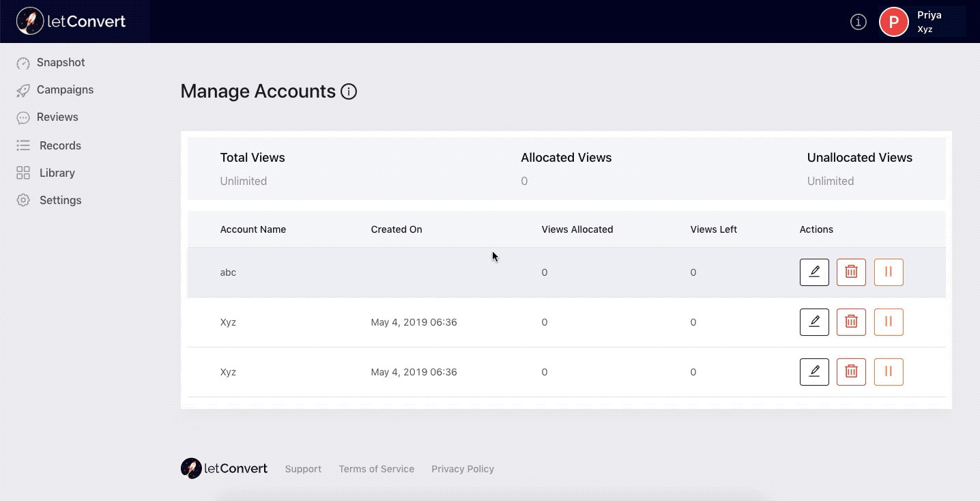Delete the abc account using trash icon
980x501 pixels.
tap(851, 272)
